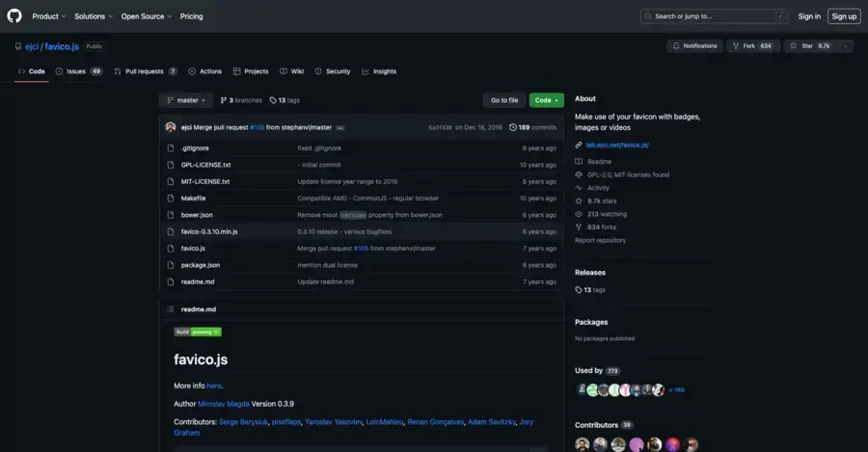Viewport: 868px width, 452px height.
Task: Open the Makefile
Action: point(193,199)
